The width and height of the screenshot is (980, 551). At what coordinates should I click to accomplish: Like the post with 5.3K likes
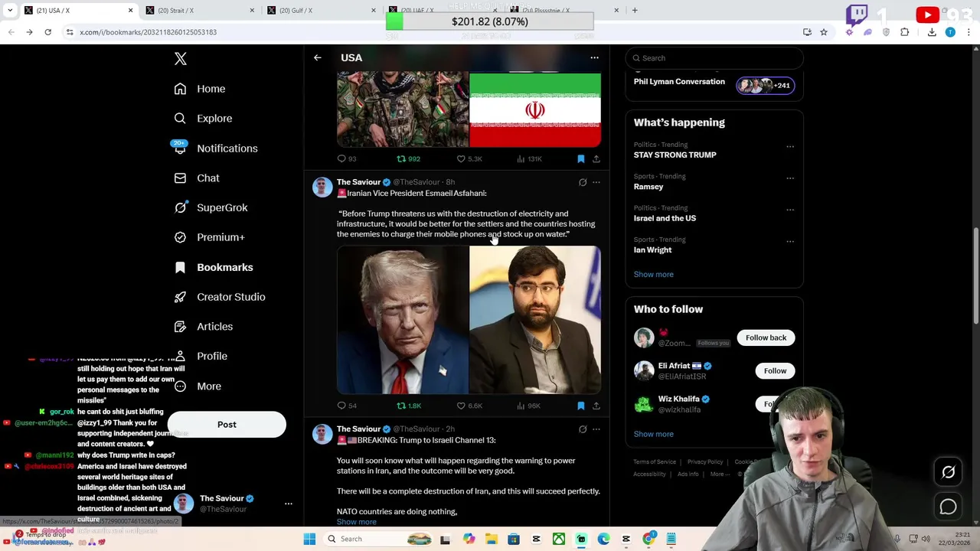pos(469,159)
